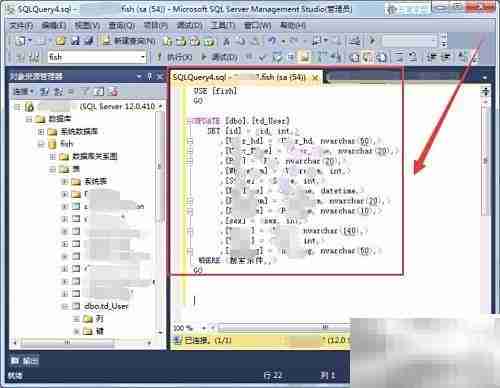Collapse the fish database node
The image size is (500, 388).
(41, 144)
